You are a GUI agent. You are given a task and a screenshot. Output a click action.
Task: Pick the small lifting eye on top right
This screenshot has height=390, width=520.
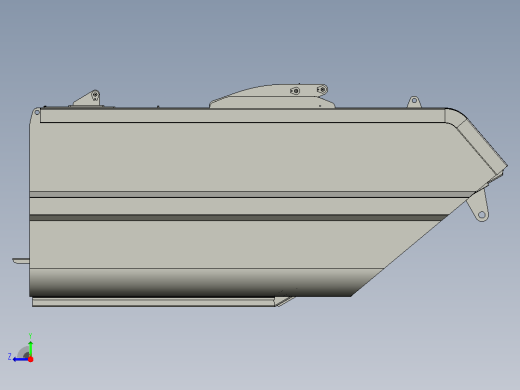pos(414,102)
